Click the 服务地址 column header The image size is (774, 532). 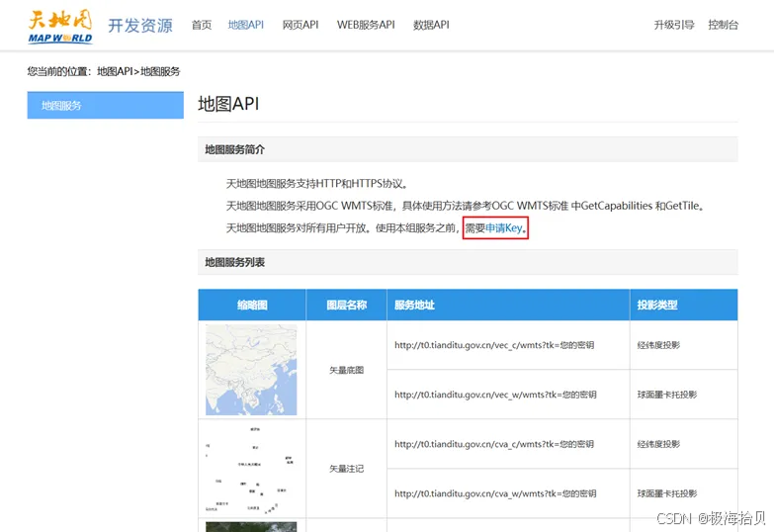pos(508,305)
